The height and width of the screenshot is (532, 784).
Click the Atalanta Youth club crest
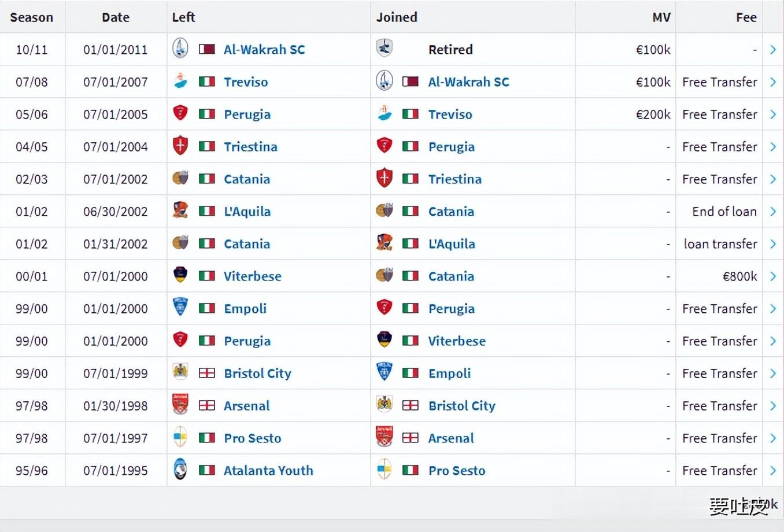click(x=180, y=470)
